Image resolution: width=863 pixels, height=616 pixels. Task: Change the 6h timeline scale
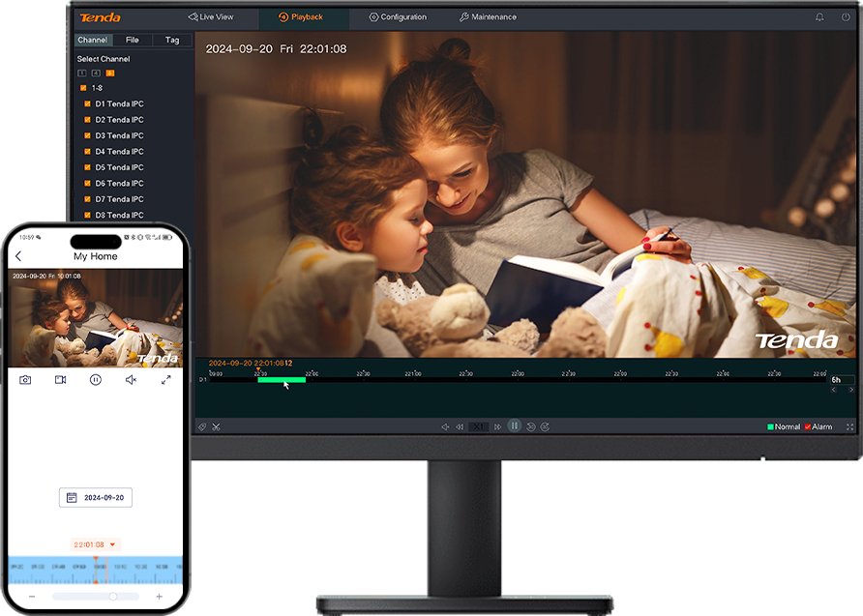(842, 379)
